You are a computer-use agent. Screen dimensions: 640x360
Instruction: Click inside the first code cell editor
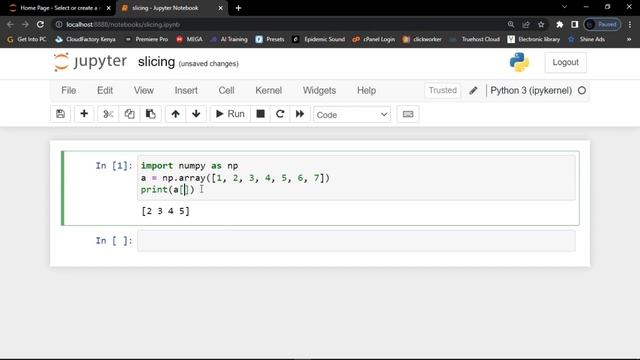pos(356,178)
